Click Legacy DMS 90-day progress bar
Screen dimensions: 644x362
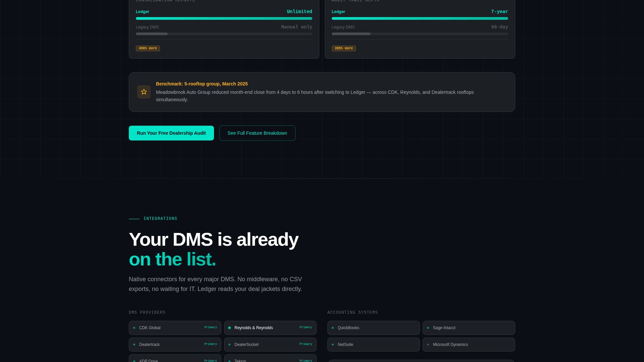(420, 34)
